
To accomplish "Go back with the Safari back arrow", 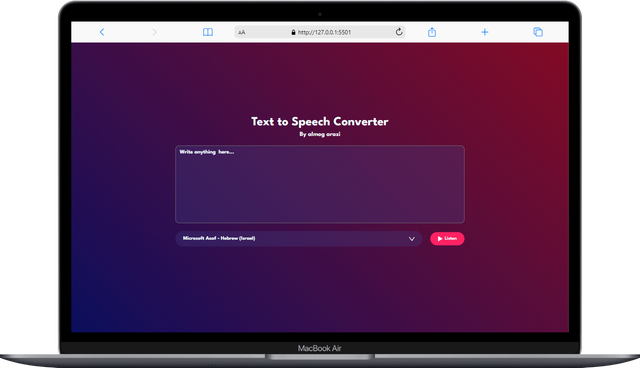I will [x=102, y=32].
